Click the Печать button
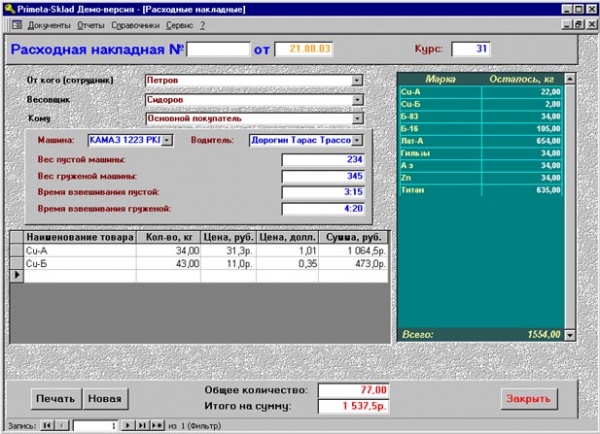600x434 pixels. tap(55, 399)
